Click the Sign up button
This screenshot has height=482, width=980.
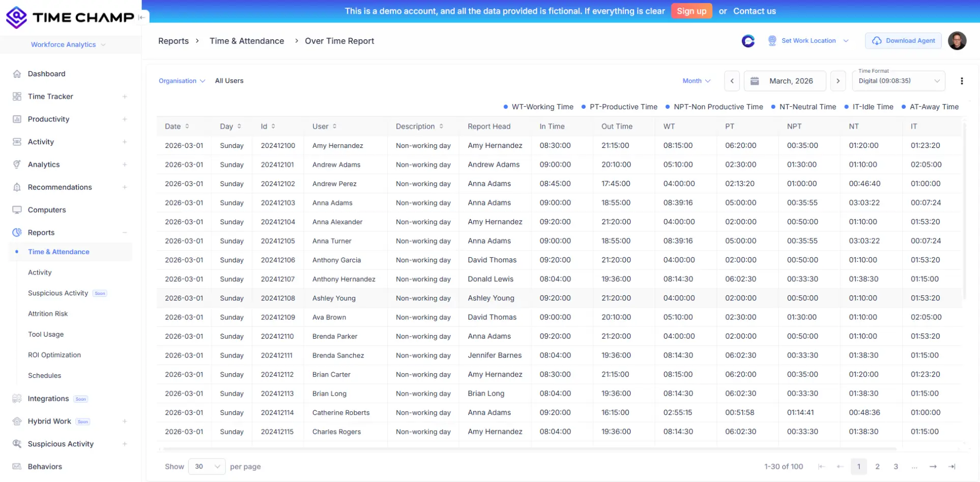point(691,11)
